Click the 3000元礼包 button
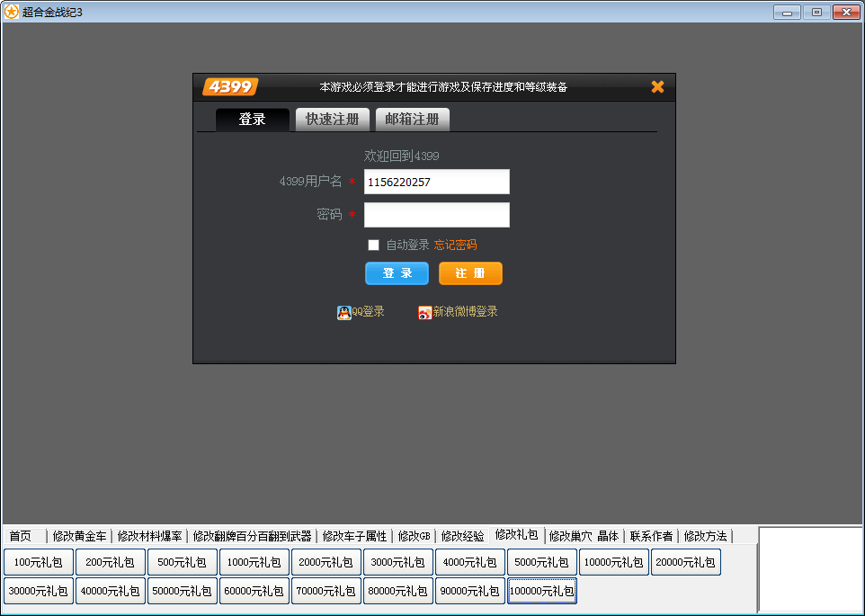This screenshot has width=865, height=616. [397, 562]
